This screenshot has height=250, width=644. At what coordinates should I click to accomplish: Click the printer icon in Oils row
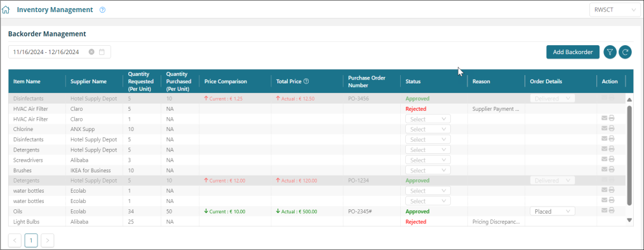(612, 210)
